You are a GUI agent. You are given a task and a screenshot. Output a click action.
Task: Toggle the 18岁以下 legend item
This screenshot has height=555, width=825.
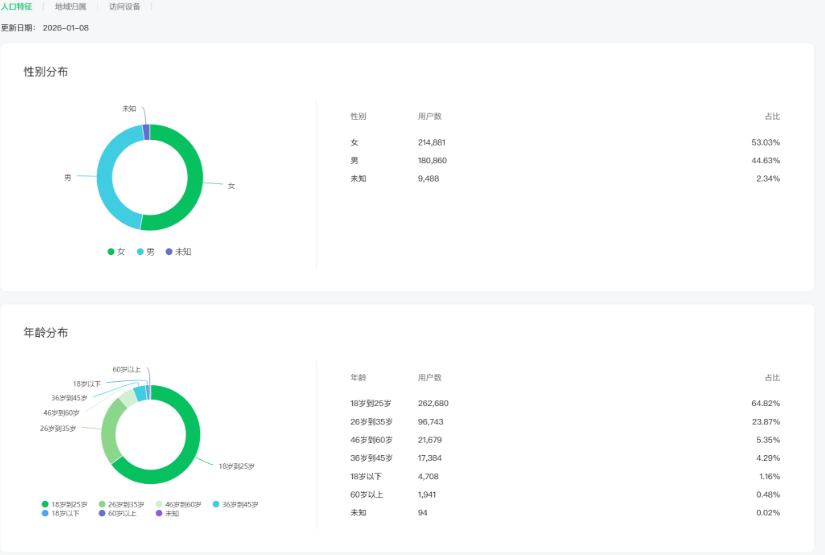point(61,513)
